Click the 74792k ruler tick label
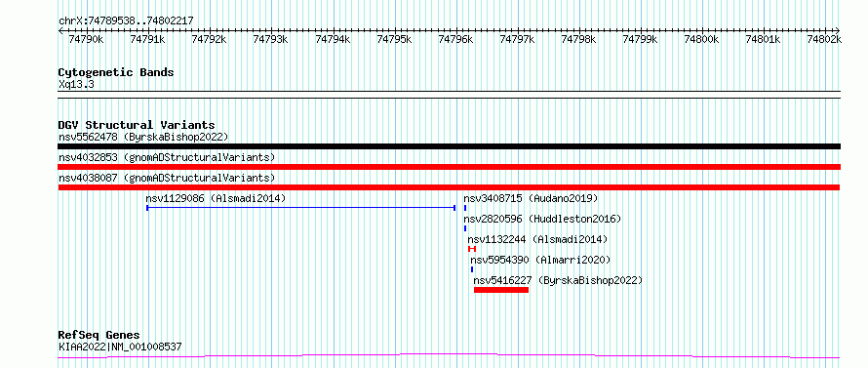The width and height of the screenshot is (868, 368). pos(209,39)
